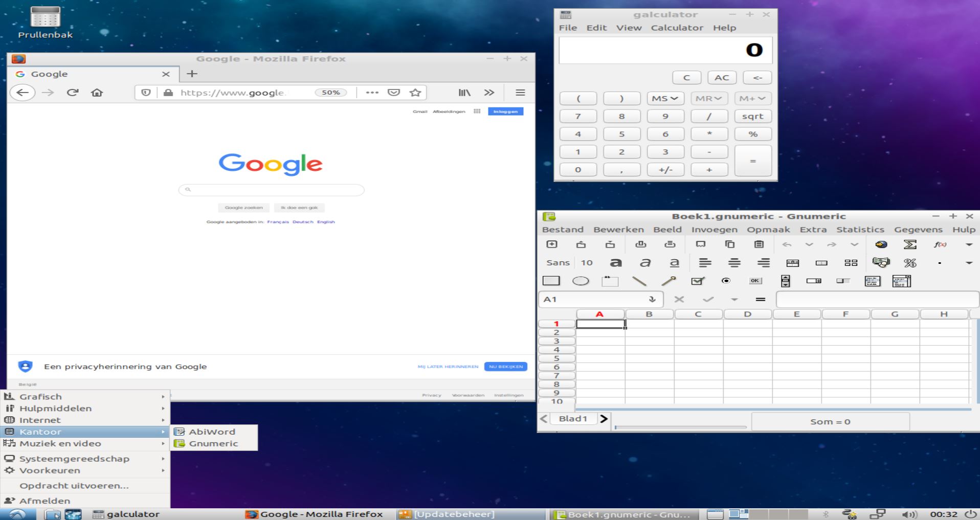Click Gnumeric's paste clipboard icon
980x520 pixels.
759,244
